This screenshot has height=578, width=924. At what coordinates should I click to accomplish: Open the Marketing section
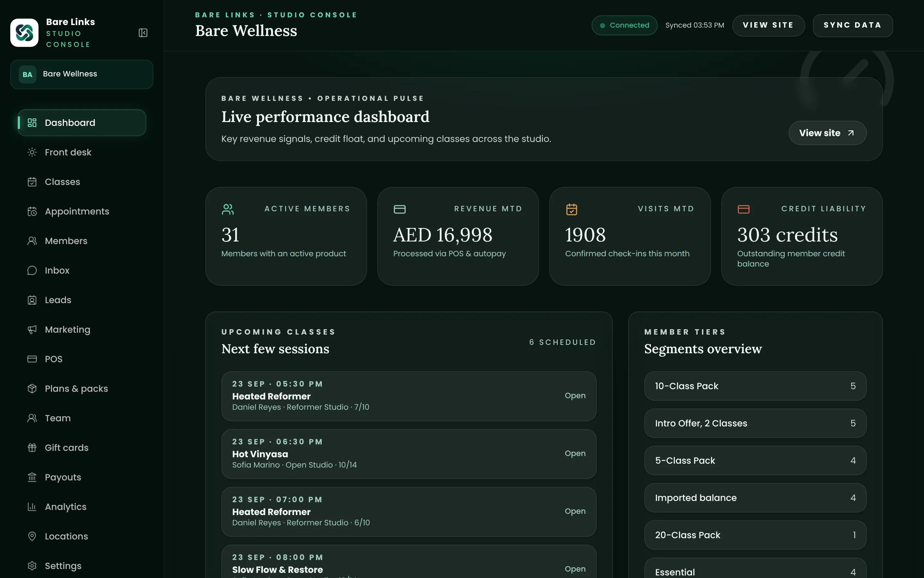pos(82,329)
